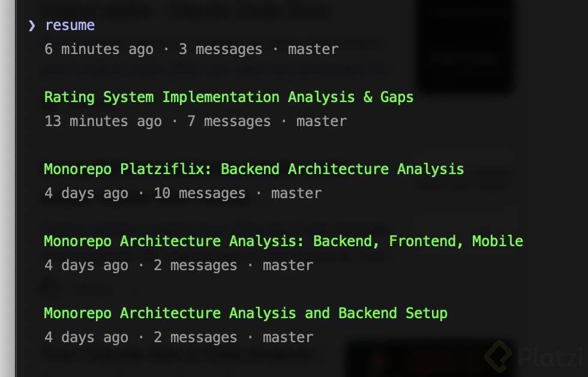Click the "6 minutes ago" timestamp
Viewport: 588px width, 377px height.
pyautogui.click(x=99, y=49)
